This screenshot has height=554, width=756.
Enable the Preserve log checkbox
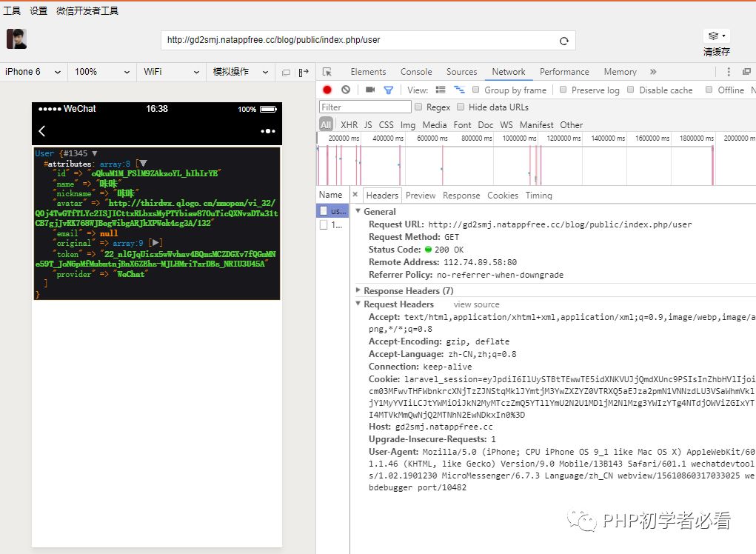click(563, 90)
